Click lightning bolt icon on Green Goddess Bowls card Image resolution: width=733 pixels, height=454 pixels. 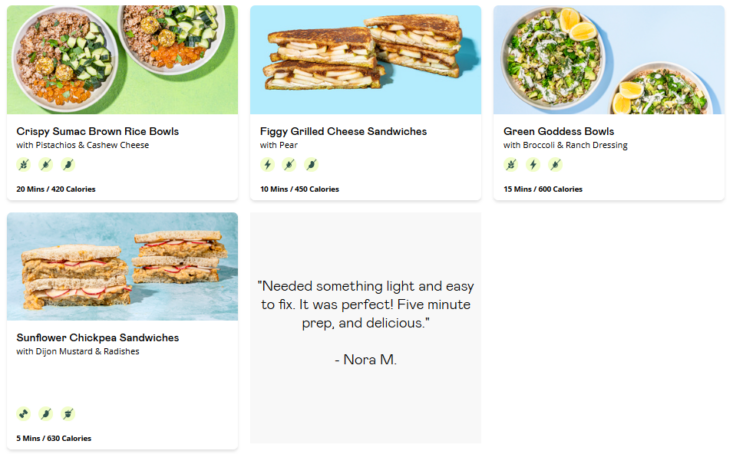pyautogui.click(x=533, y=165)
